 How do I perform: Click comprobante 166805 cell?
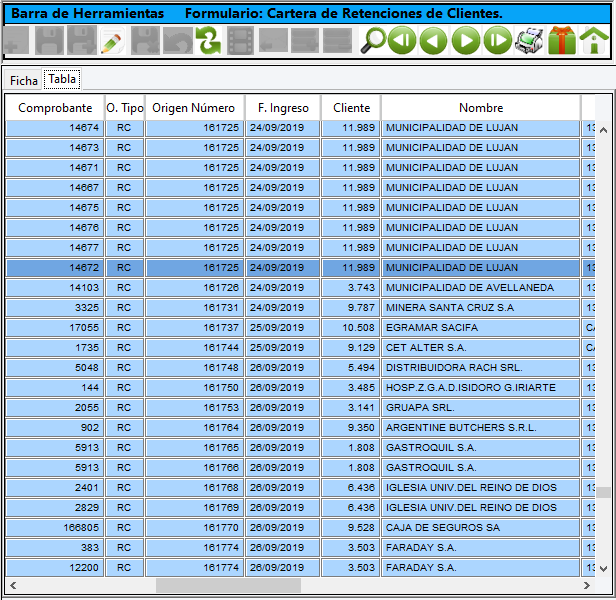pyautogui.click(x=55, y=528)
